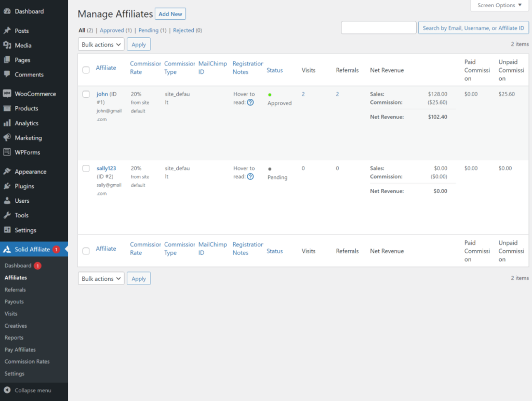Open Pay Affiliates in the submenu

click(x=20, y=350)
